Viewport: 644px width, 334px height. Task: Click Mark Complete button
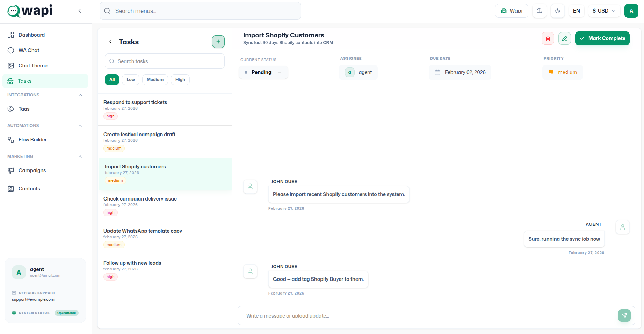pos(602,38)
